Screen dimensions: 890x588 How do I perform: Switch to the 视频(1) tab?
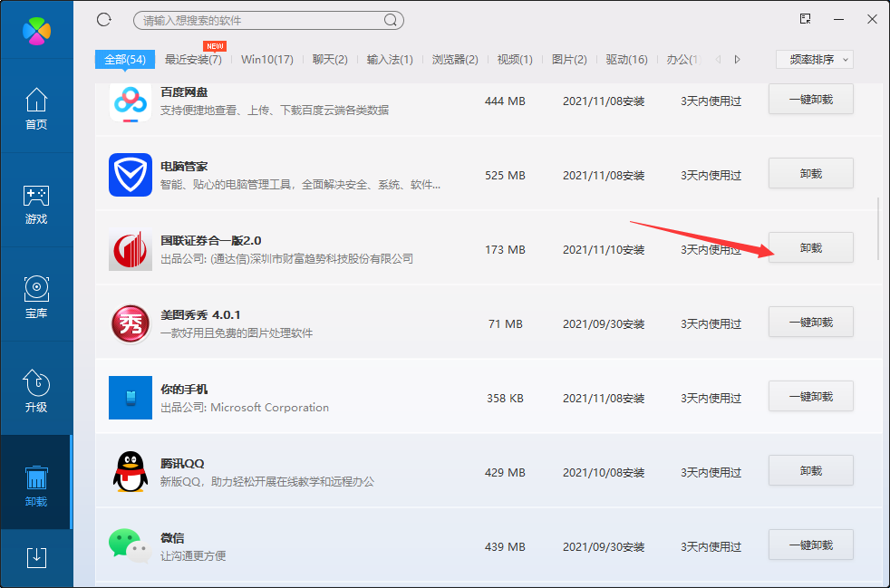[x=515, y=60]
